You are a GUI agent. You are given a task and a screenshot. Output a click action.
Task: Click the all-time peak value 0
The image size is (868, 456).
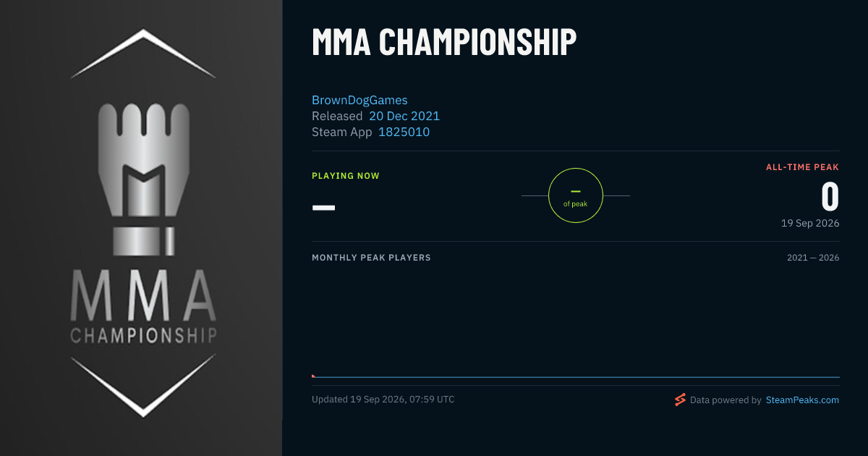click(830, 197)
